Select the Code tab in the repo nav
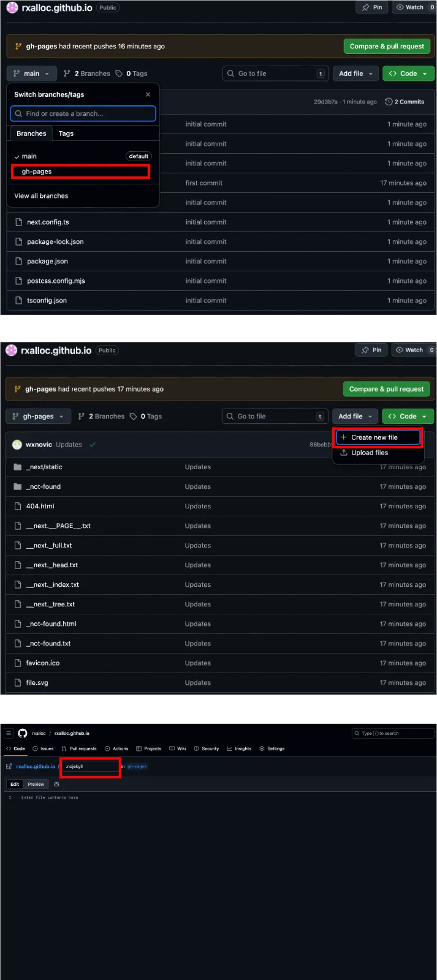 (15, 748)
